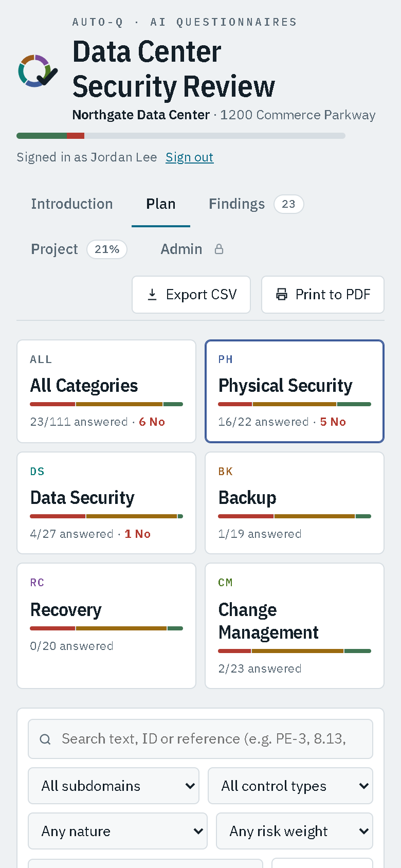This screenshot has height=868, width=401.
Task: Select the Recovery category card
Action: coord(106,626)
